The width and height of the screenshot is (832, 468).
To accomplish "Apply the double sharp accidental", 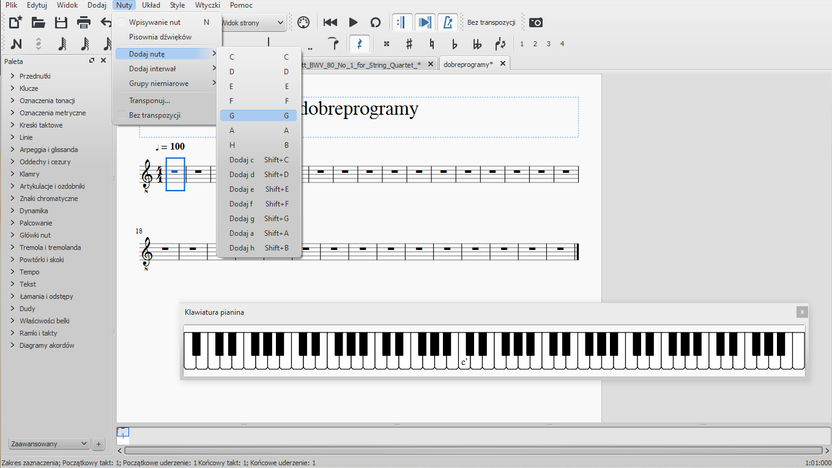I will (386, 44).
